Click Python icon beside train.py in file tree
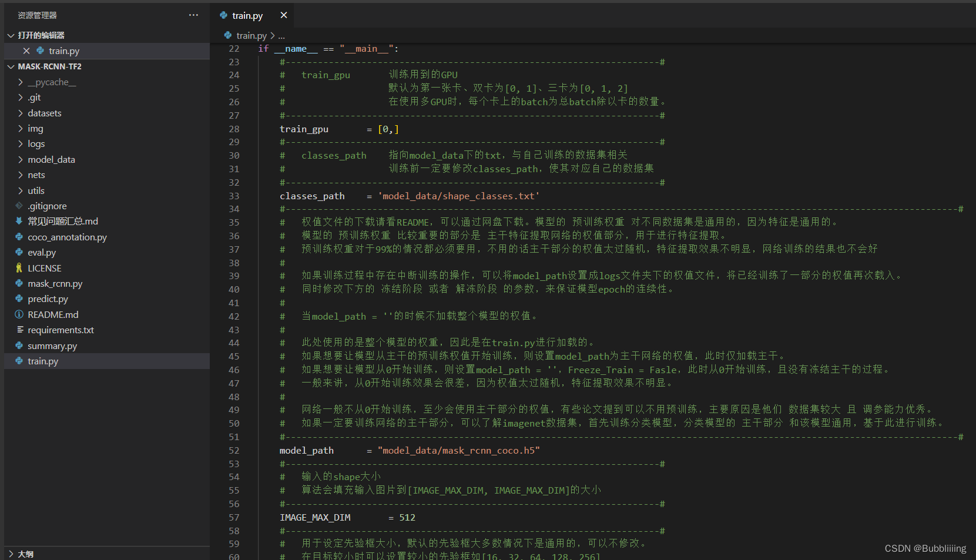Image resolution: width=976 pixels, height=560 pixels. (19, 361)
